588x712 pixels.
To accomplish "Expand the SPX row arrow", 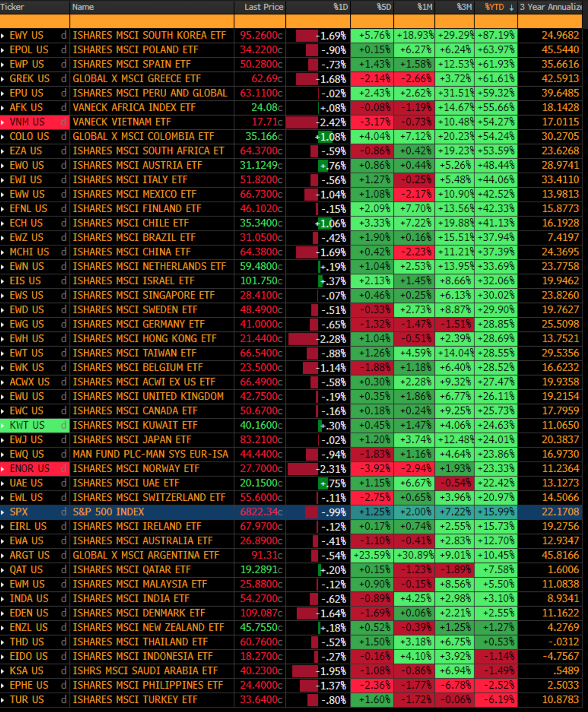I will click(x=3, y=512).
